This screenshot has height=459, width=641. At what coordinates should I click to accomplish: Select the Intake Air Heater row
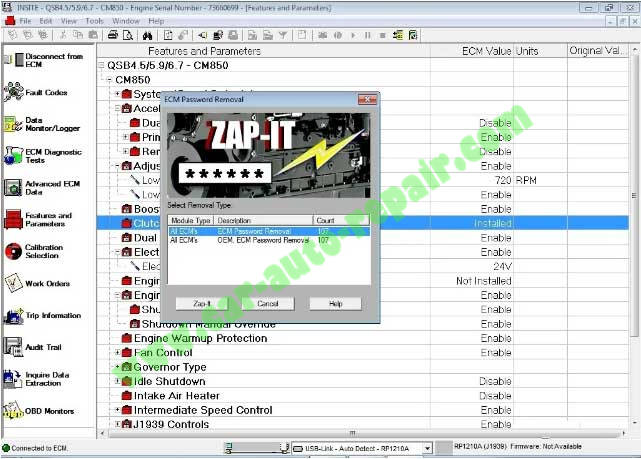(363, 396)
